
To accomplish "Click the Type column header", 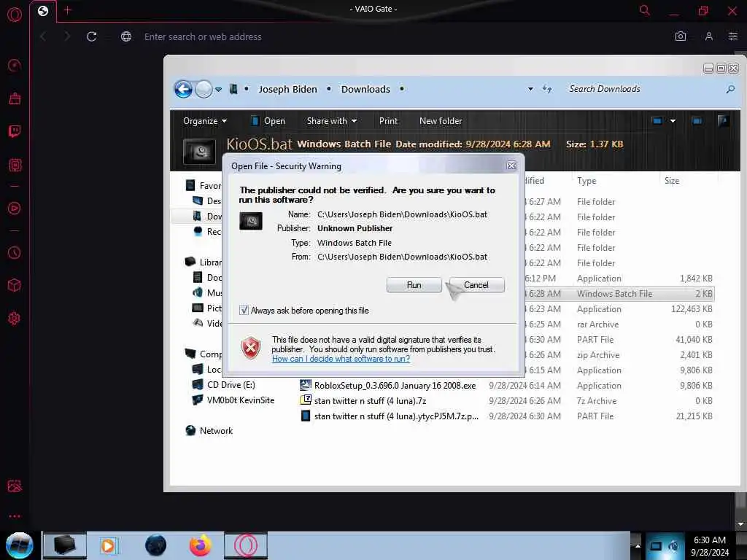I will tap(587, 181).
